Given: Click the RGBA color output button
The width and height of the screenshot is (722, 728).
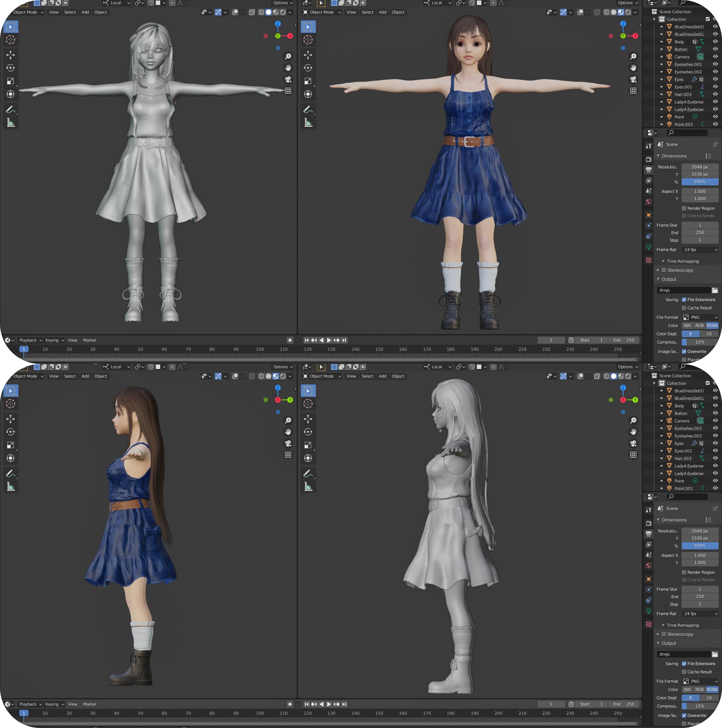Looking at the screenshot, I should click(712, 325).
